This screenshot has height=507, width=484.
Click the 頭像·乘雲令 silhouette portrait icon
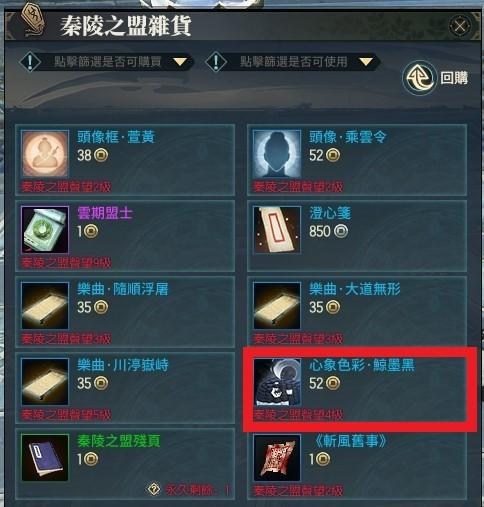click(277, 154)
